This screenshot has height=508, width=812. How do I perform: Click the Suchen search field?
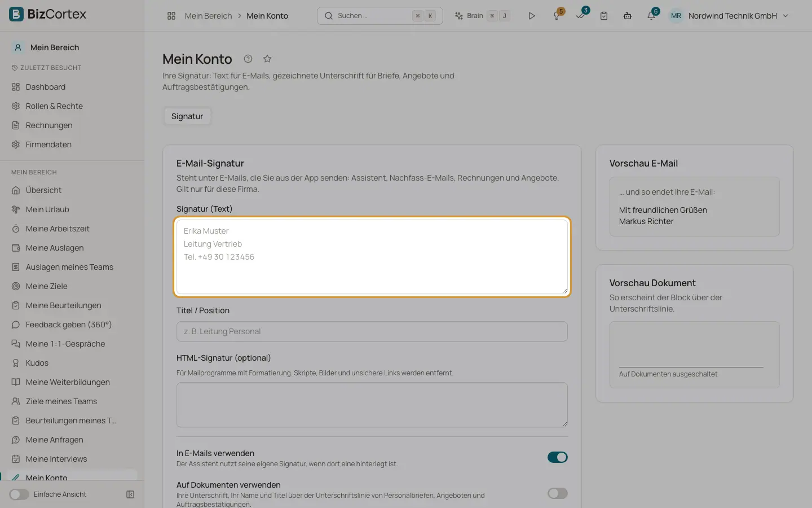pos(380,16)
